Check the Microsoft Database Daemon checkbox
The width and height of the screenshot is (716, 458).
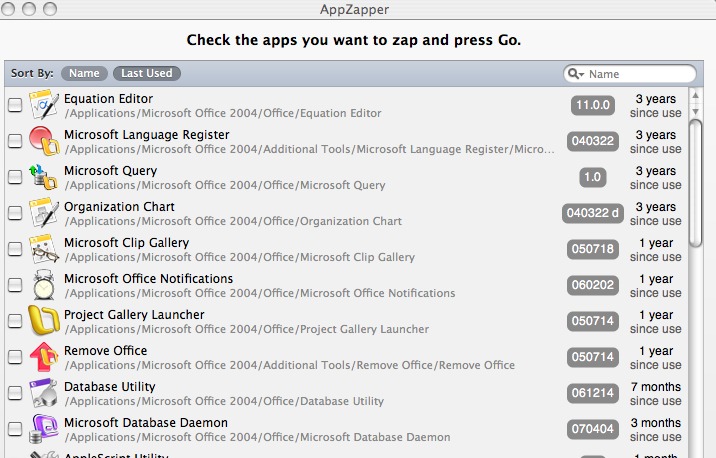click(15, 429)
